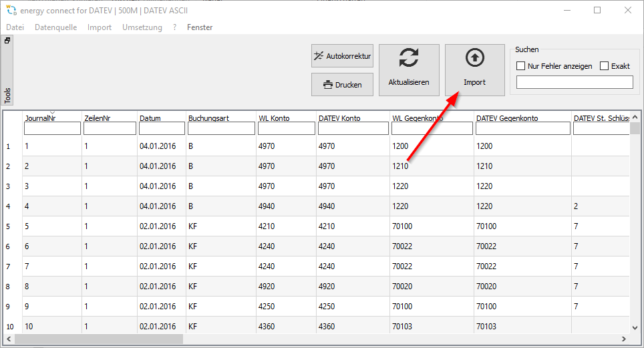Refresh data with the Aktualisieren button
The height and width of the screenshot is (348, 644).
[x=409, y=70]
